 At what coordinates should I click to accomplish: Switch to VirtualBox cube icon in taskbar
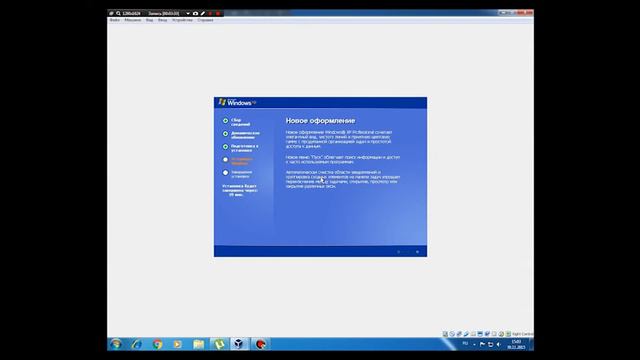239,344
